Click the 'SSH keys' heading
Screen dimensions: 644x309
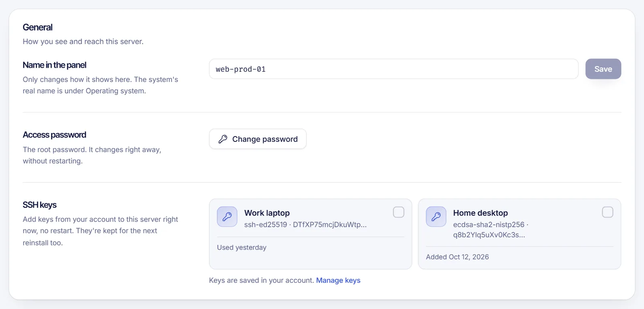(x=39, y=205)
